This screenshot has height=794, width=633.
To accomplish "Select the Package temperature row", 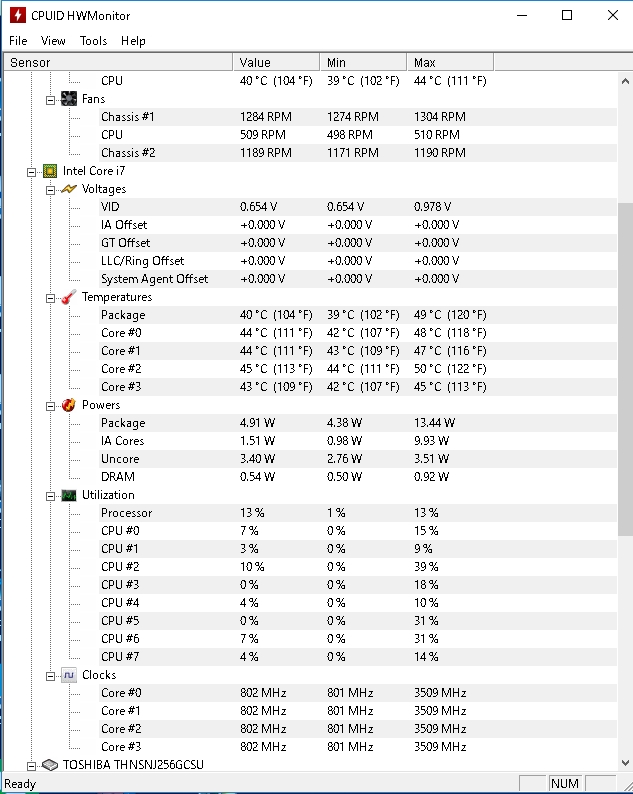I will 123,315.
